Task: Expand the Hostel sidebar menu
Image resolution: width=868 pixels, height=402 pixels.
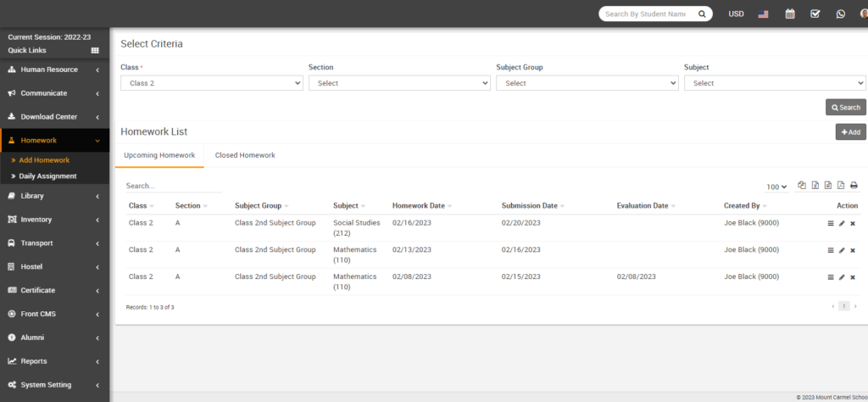Action: [55, 267]
